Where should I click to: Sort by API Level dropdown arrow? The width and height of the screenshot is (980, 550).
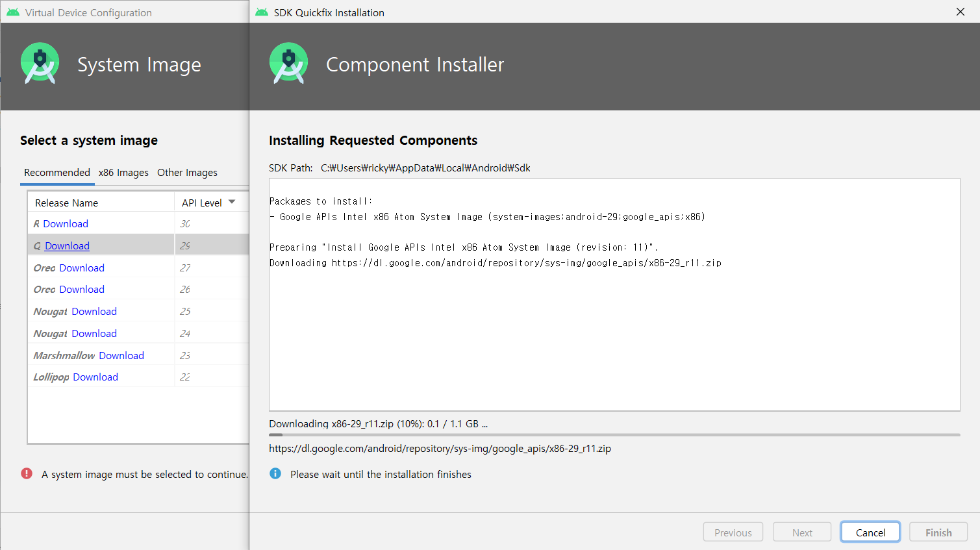(232, 202)
